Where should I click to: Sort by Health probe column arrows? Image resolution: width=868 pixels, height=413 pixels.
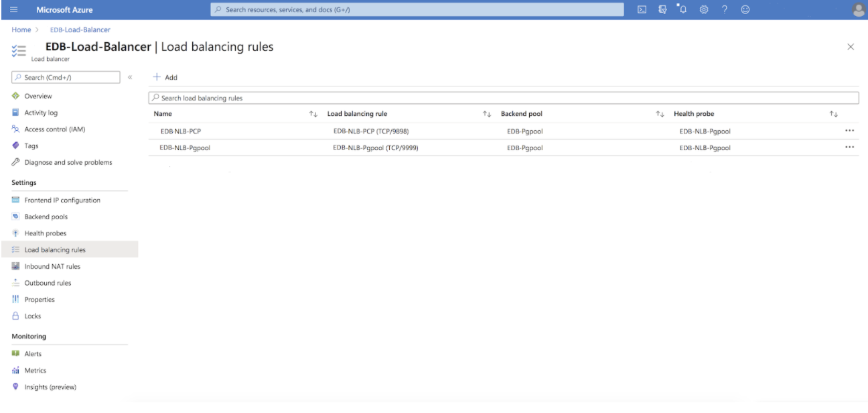(x=834, y=114)
